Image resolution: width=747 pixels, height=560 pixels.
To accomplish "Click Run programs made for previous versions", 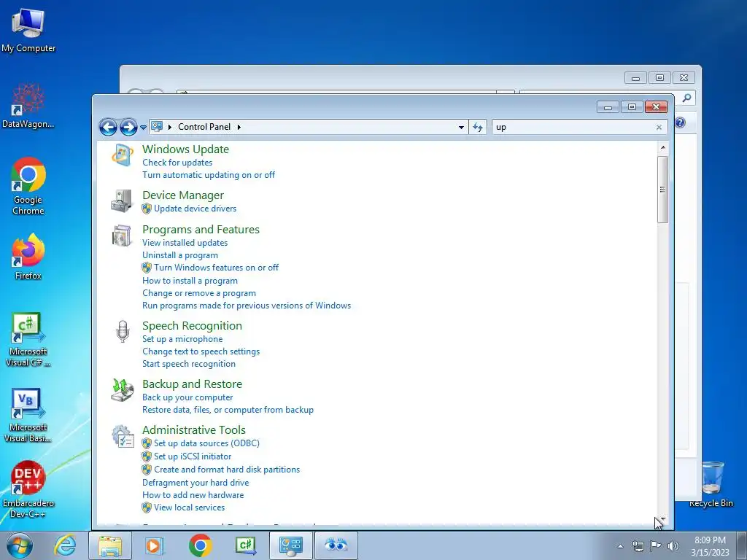I will pos(247,306).
